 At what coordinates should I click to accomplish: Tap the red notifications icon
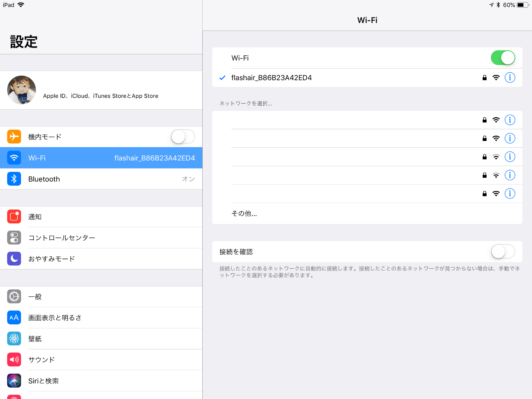pos(14,217)
